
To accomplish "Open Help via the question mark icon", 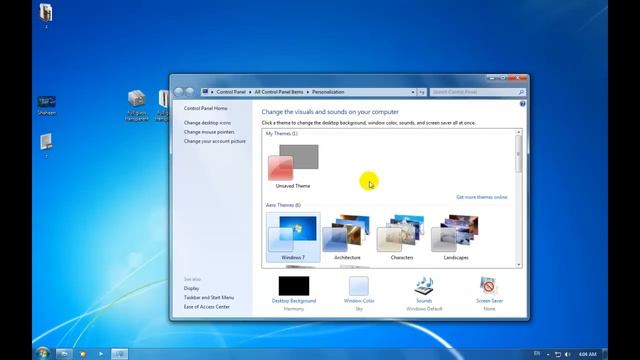I will tap(522, 104).
